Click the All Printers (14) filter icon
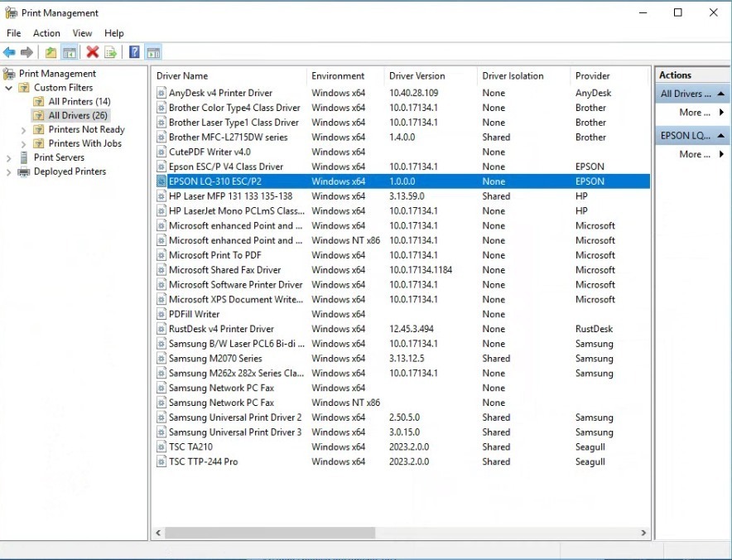The height and width of the screenshot is (560, 732). [39, 101]
